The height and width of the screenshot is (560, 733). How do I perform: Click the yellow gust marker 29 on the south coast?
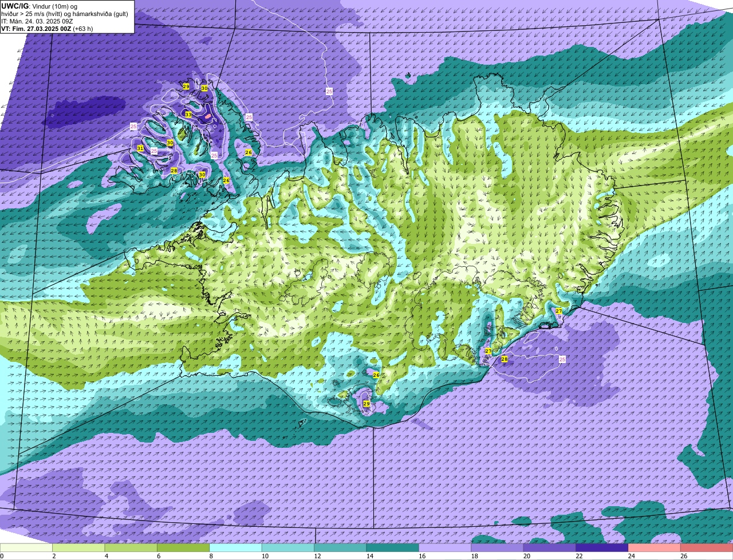coord(366,404)
